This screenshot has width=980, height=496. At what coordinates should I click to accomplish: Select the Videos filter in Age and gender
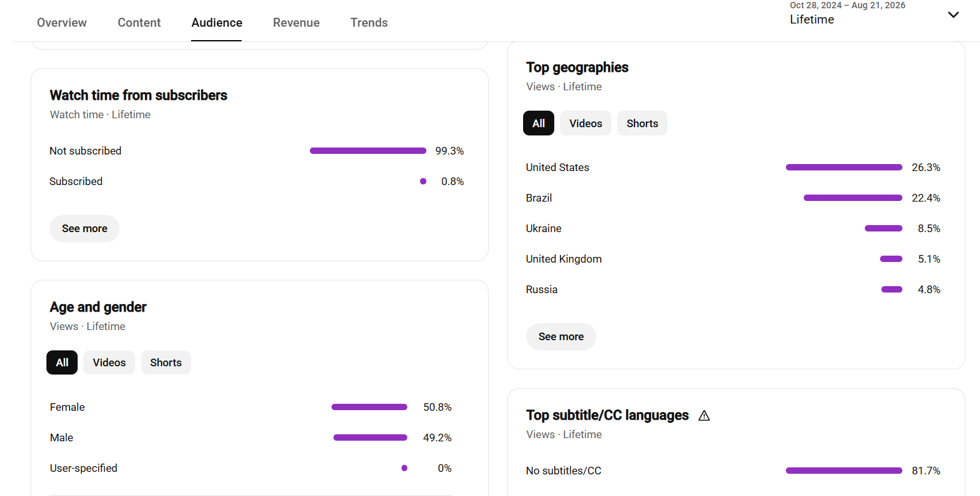(x=109, y=362)
